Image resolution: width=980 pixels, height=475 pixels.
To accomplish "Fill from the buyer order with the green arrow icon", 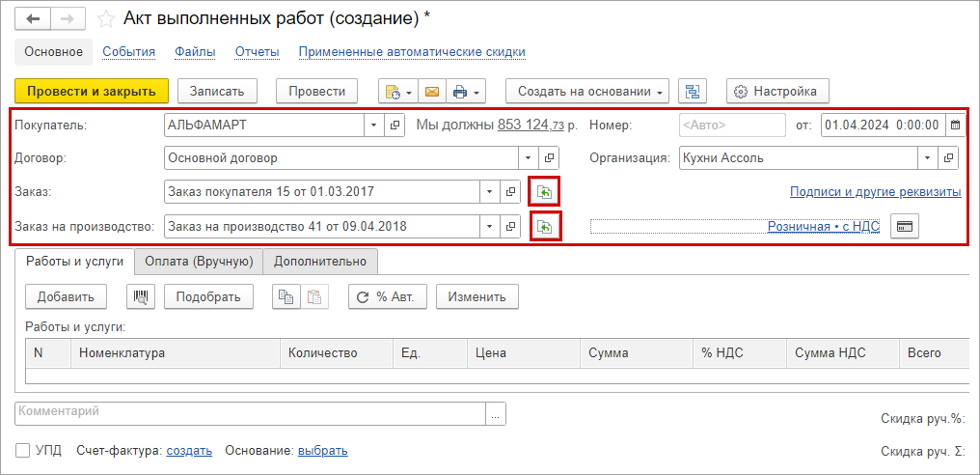I will [544, 192].
